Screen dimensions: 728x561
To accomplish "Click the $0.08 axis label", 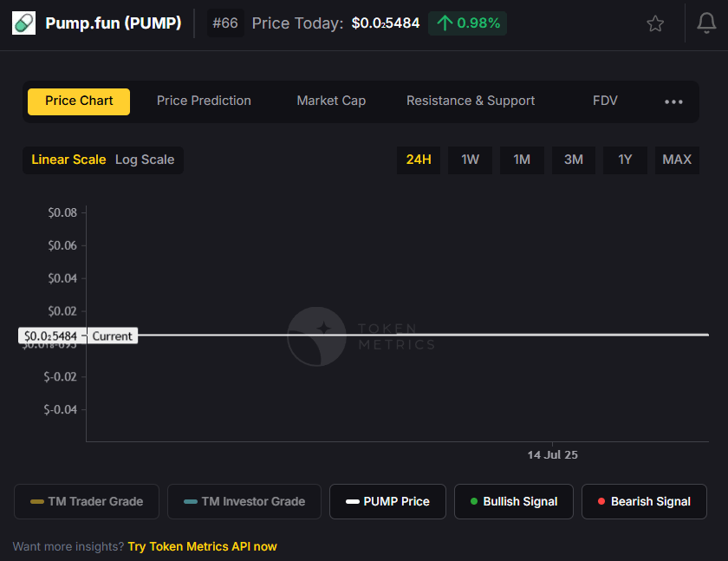I will [62, 212].
